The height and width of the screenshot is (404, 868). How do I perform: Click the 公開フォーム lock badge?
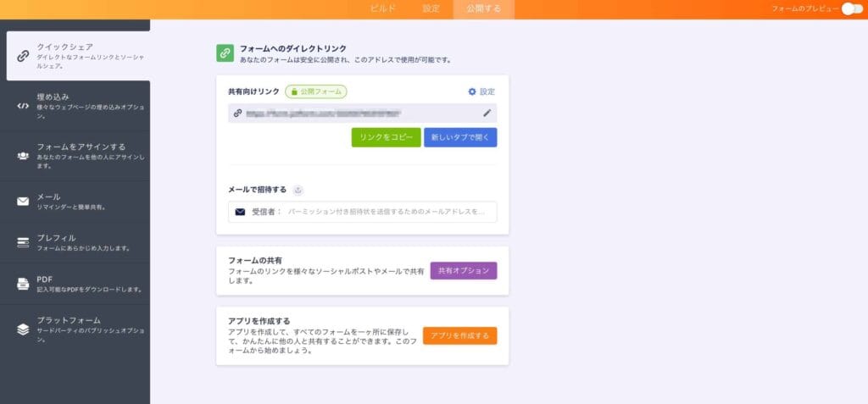click(x=316, y=91)
